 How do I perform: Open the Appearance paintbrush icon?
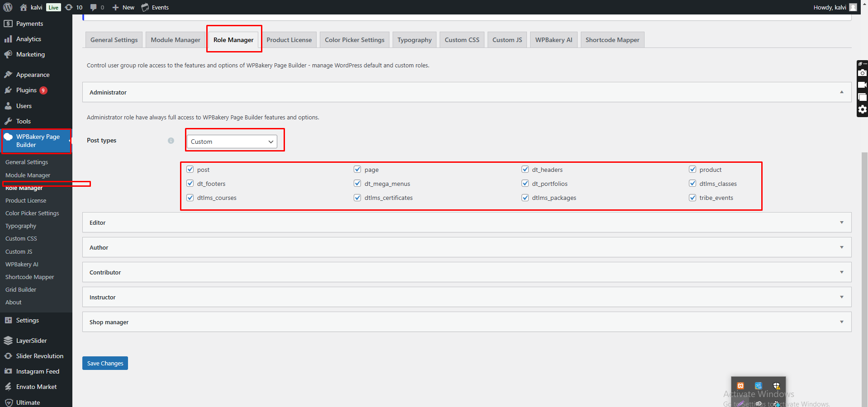pyautogui.click(x=8, y=75)
